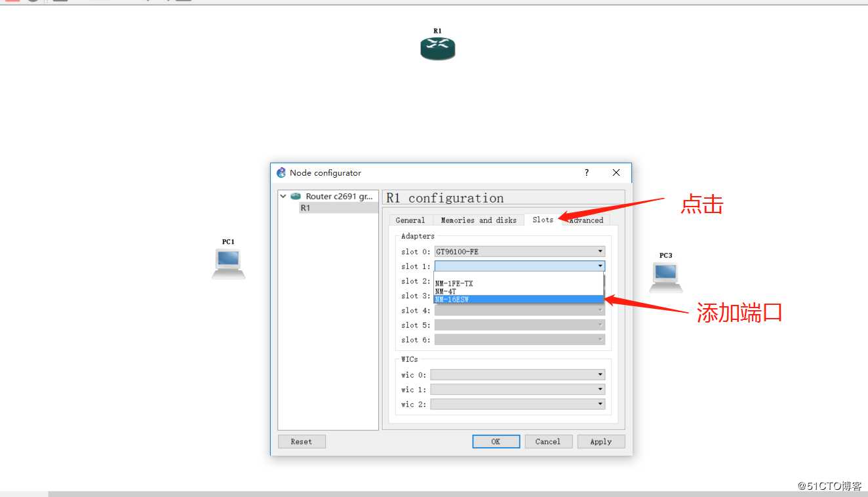Click the Reset button
Viewport: 868px width, 497px height.
click(x=302, y=441)
